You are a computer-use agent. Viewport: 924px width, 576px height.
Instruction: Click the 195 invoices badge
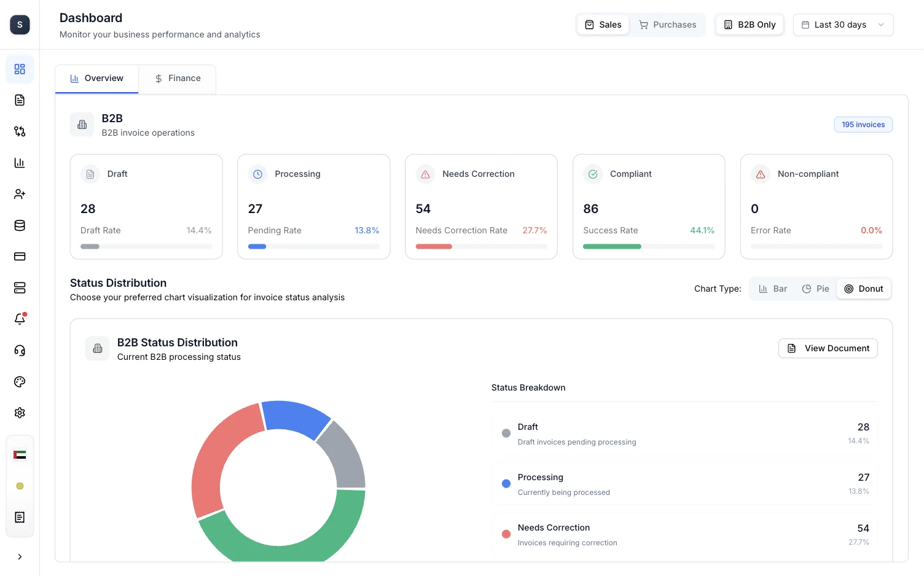[x=863, y=125]
